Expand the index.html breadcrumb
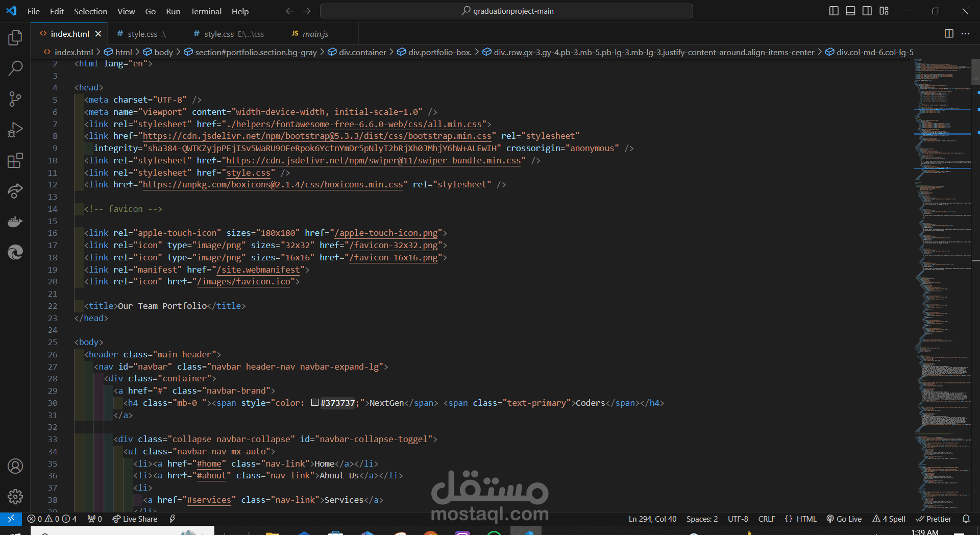 (68, 52)
